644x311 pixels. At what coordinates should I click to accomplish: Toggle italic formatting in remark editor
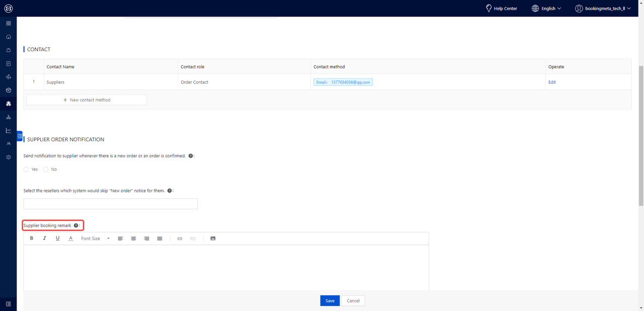[44, 238]
